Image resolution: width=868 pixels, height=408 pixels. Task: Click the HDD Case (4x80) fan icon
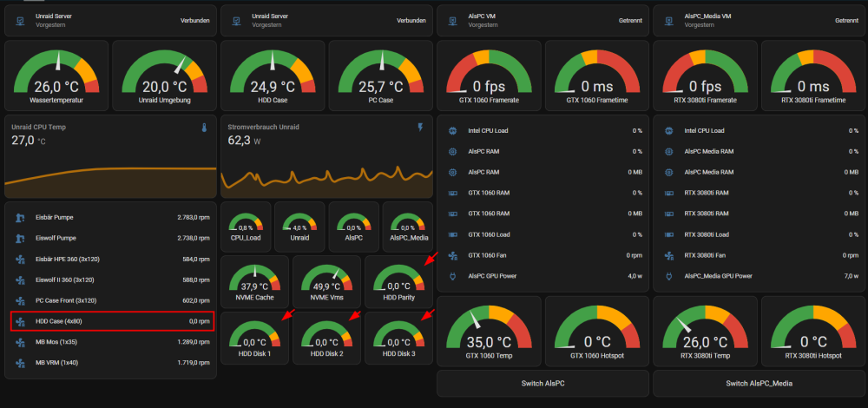point(21,322)
